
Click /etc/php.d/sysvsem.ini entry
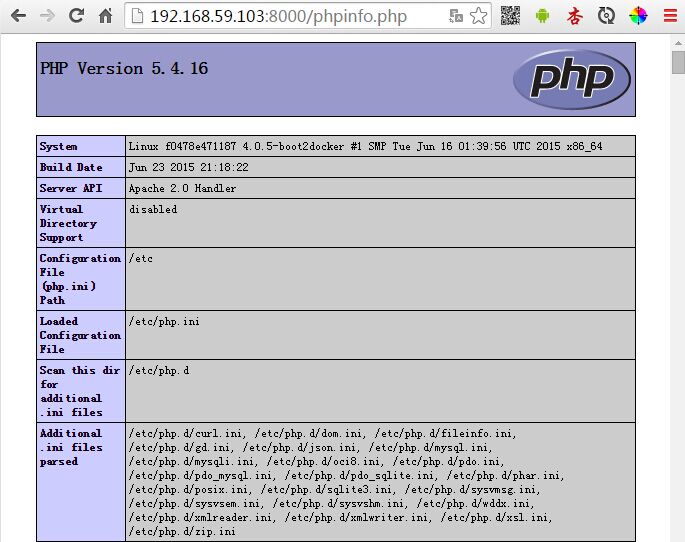point(194,503)
